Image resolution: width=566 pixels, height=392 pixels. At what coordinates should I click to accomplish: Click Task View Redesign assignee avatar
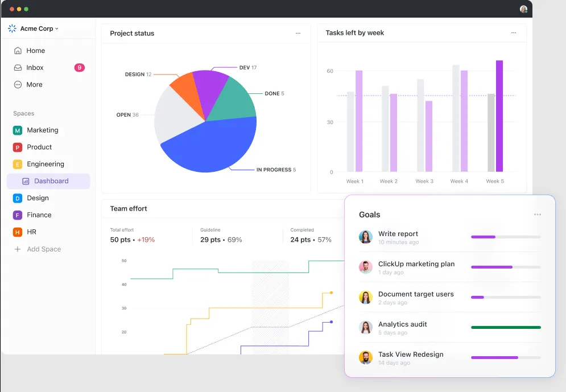366,357
